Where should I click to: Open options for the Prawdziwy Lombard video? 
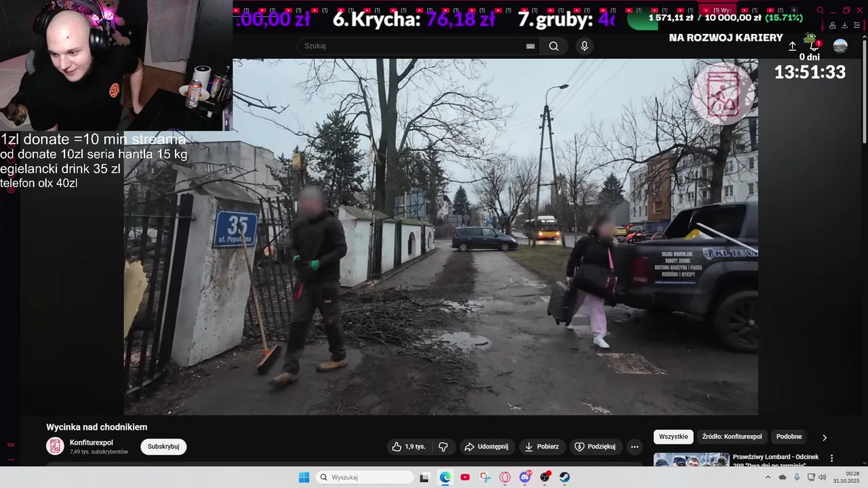click(832, 458)
